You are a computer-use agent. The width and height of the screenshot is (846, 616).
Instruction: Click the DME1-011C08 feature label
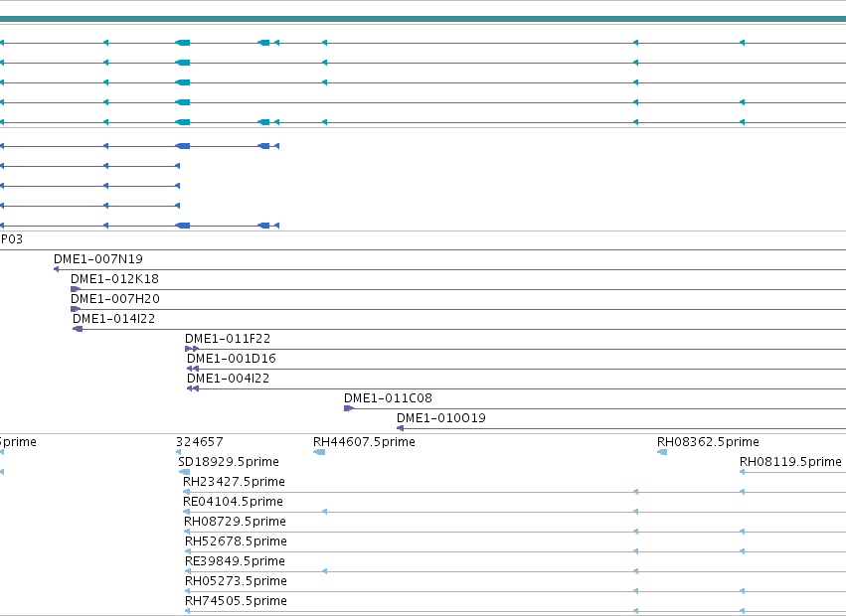coord(388,398)
